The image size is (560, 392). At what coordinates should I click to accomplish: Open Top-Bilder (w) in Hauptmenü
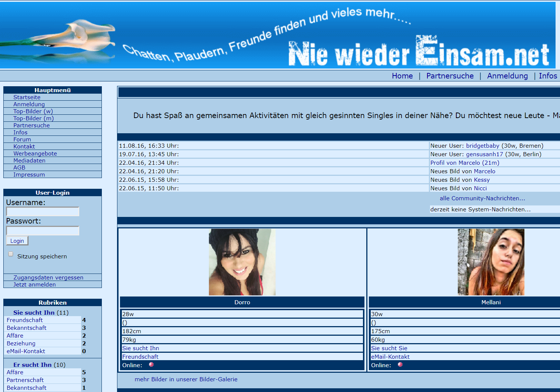coord(33,111)
